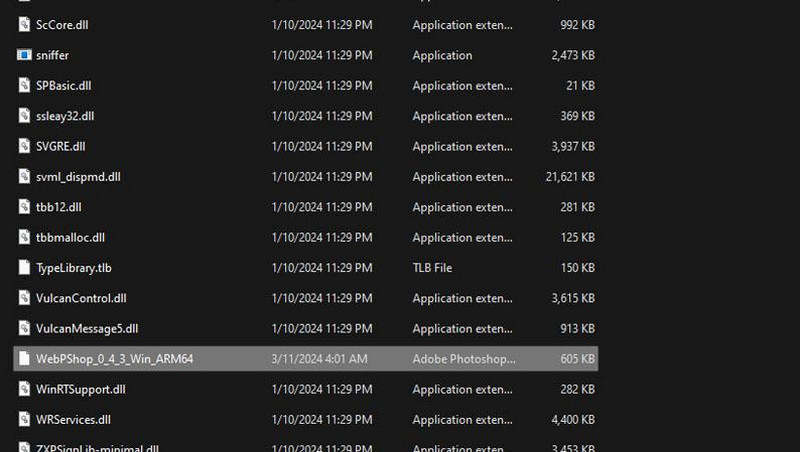
Task: Click the ScCore.dll file icon
Action: pyautogui.click(x=25, y=24)
